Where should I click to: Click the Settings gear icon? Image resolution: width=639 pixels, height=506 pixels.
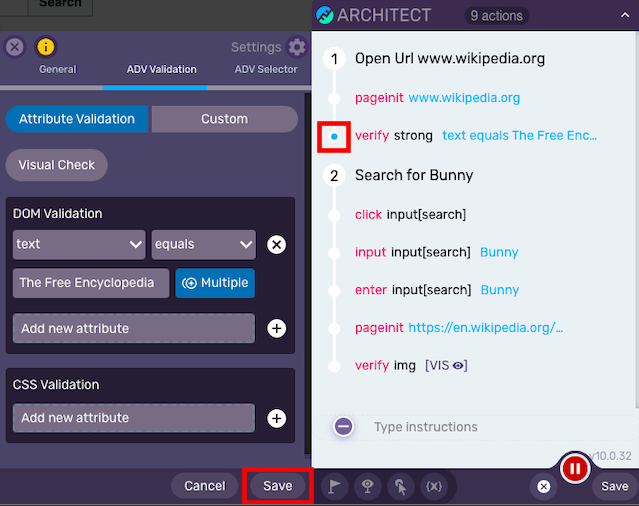[x=297, y=47]
